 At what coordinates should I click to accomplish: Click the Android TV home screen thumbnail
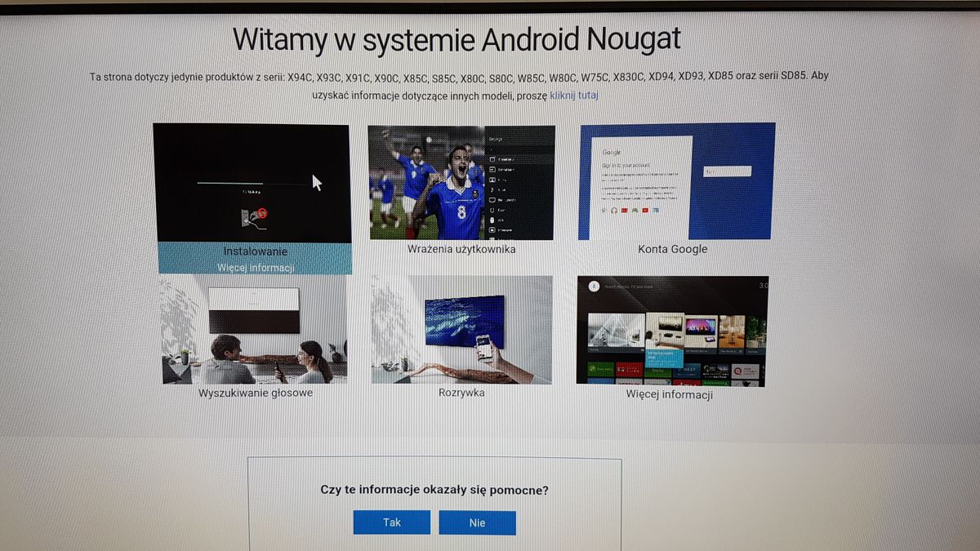pos(672,331)
